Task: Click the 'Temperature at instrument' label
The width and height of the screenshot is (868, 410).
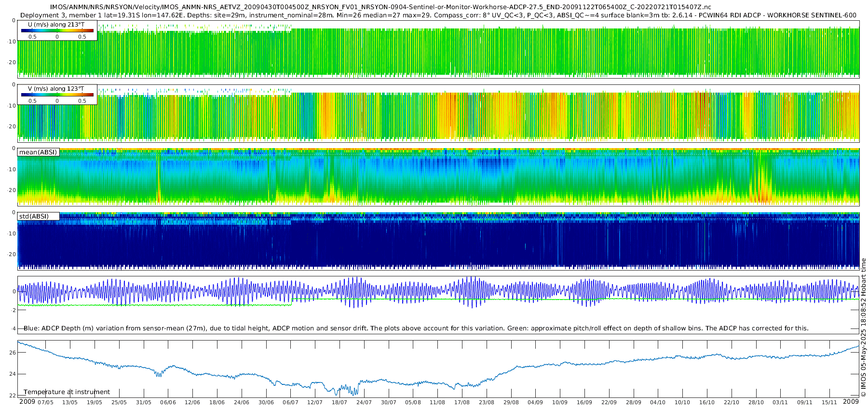Action: [x=67, y=392]
